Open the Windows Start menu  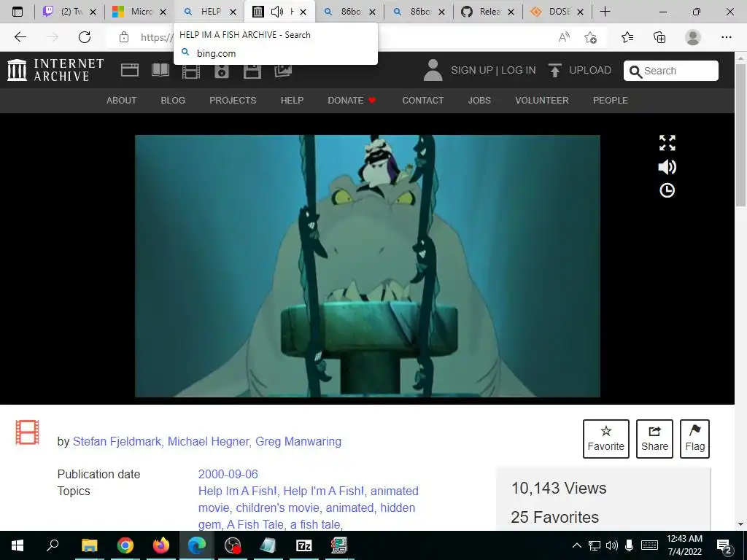point(18,545)
